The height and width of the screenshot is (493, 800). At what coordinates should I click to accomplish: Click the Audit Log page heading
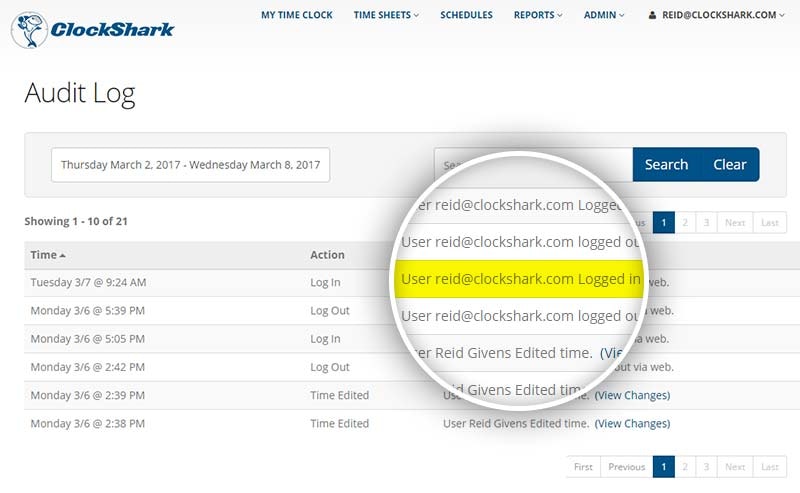click(80, 94)
